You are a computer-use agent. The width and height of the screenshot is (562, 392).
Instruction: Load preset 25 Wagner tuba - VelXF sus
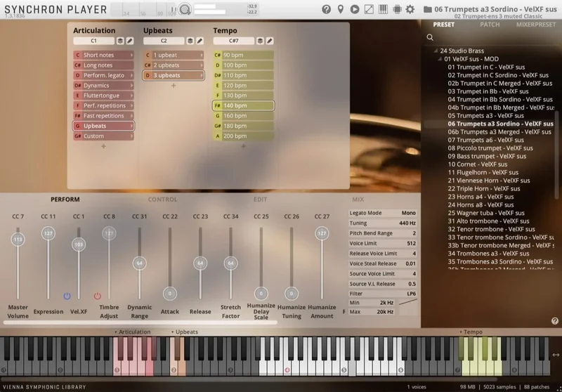click(486, 213)
